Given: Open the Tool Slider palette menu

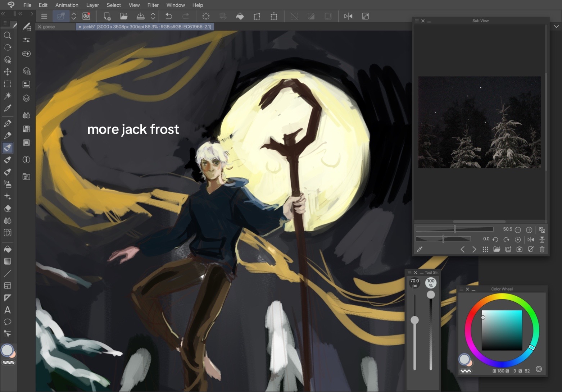Looking at the screenshot, I should click(x=409, y=273).
